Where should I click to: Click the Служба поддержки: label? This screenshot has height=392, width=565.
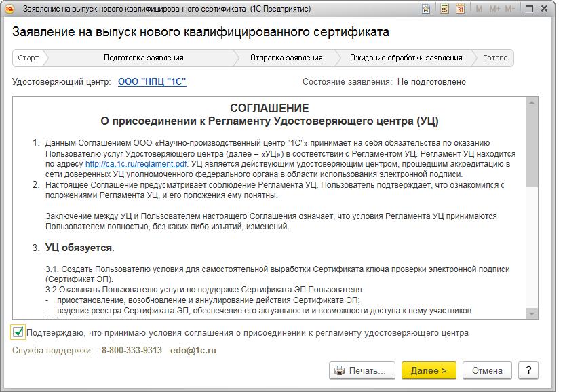pyautogui.click(x=53, y=350)
